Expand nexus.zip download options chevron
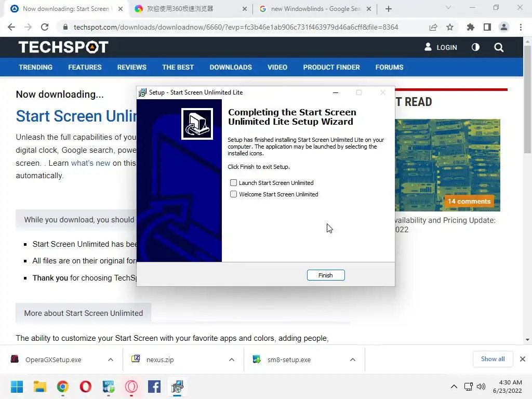This screenshot has height=399, width=532. 232,360
